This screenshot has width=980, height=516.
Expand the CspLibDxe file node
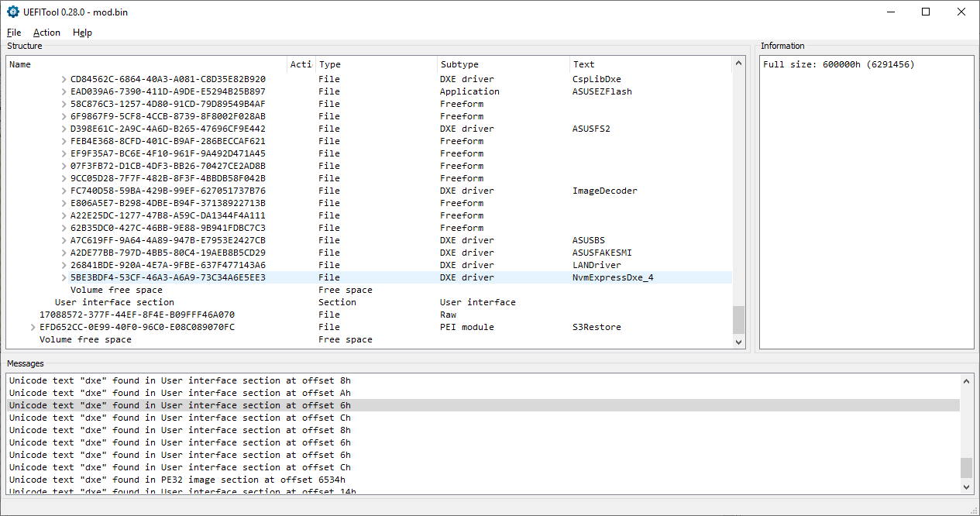[x=64, y=79]
